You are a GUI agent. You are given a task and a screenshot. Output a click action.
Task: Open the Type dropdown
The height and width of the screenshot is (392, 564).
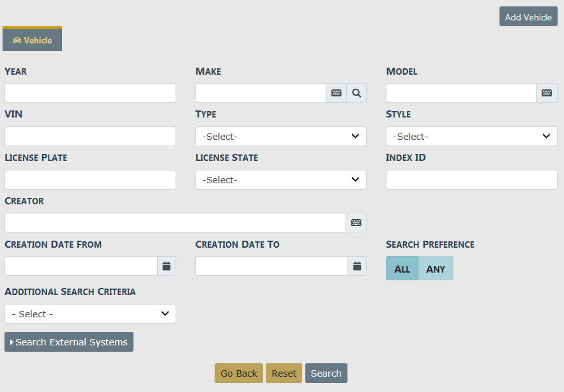point(280,137)
